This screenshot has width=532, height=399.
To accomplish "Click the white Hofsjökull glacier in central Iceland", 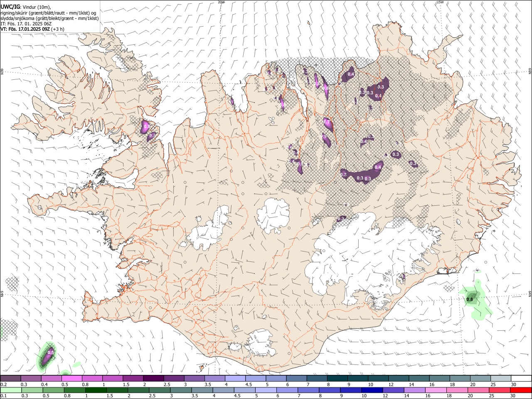I will [x=273, y=215].
